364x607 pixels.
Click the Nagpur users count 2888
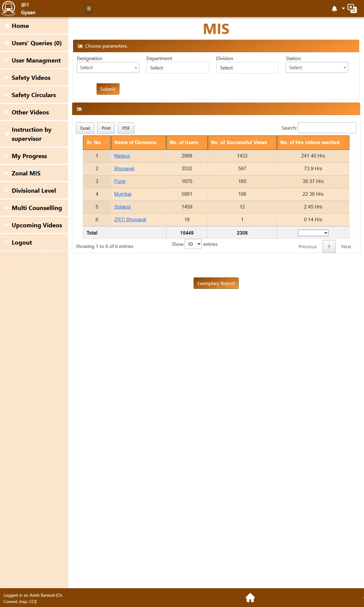tap(187, 156)
